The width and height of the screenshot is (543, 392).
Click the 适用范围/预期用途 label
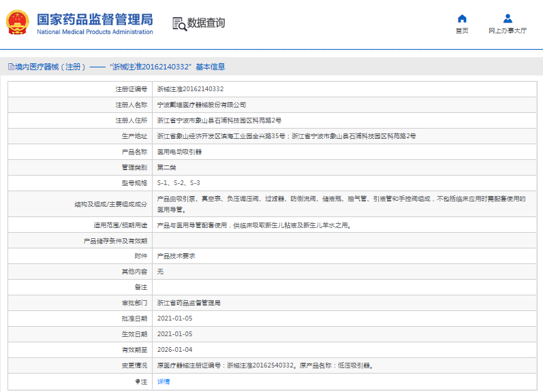(x=120, y=225)
